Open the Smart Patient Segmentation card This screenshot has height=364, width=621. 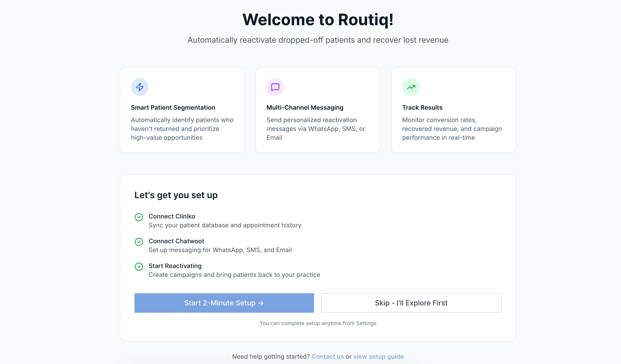182,110
